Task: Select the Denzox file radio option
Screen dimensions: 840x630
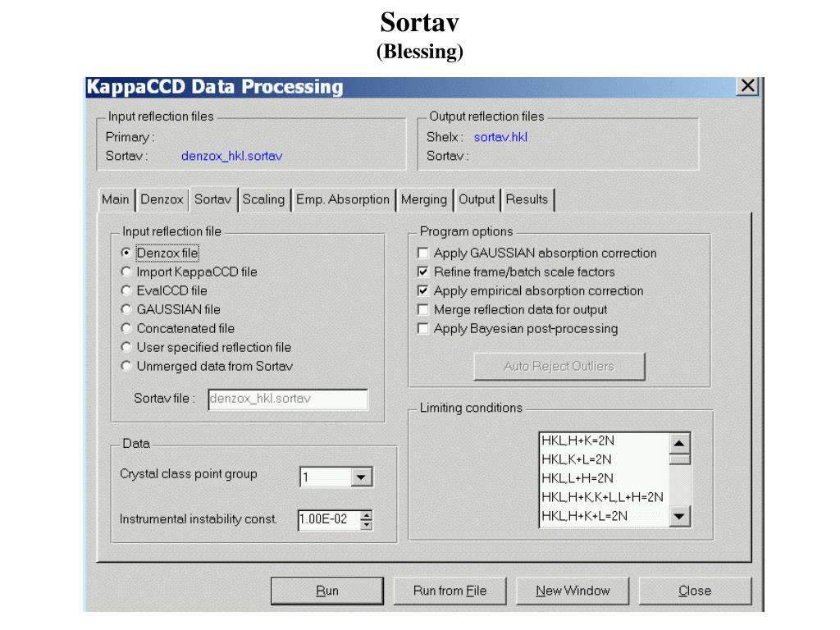Action: [126, 253]
